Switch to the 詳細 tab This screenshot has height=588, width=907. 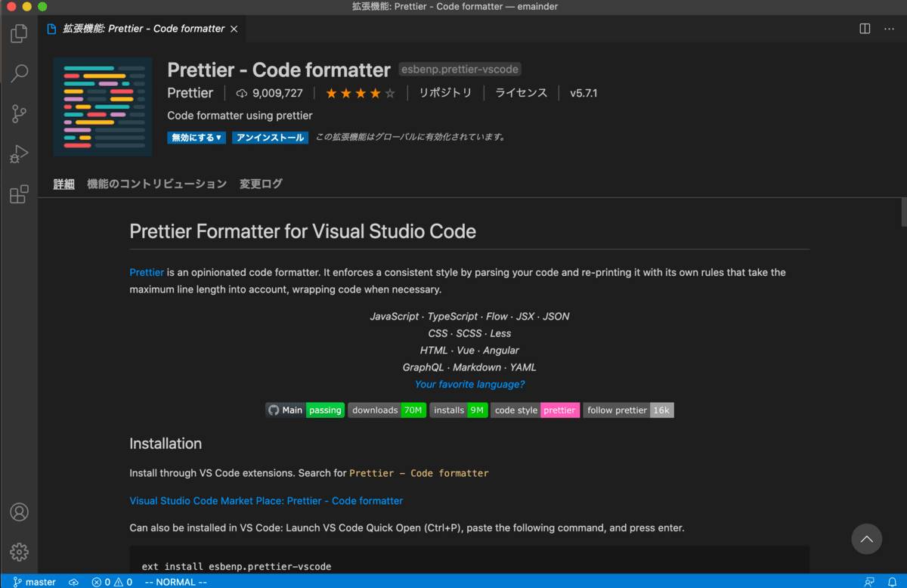pos(64,184)
